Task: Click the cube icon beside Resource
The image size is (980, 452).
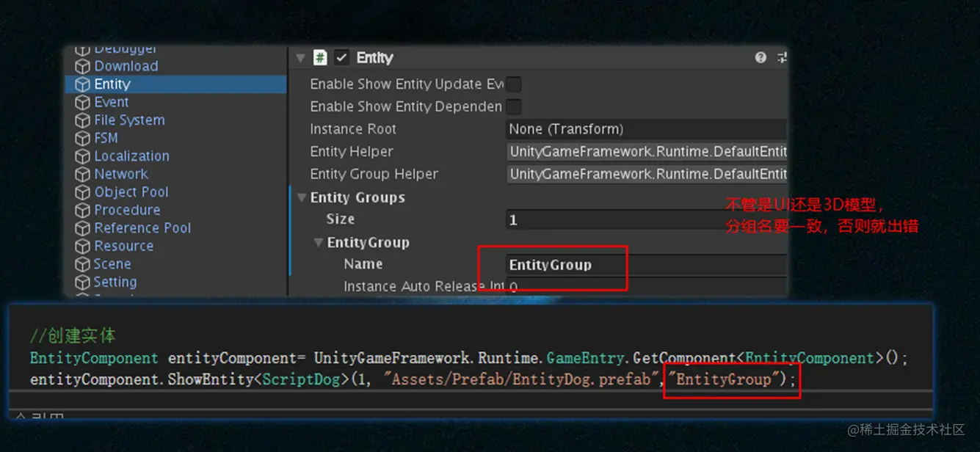Action: (83, 247)
